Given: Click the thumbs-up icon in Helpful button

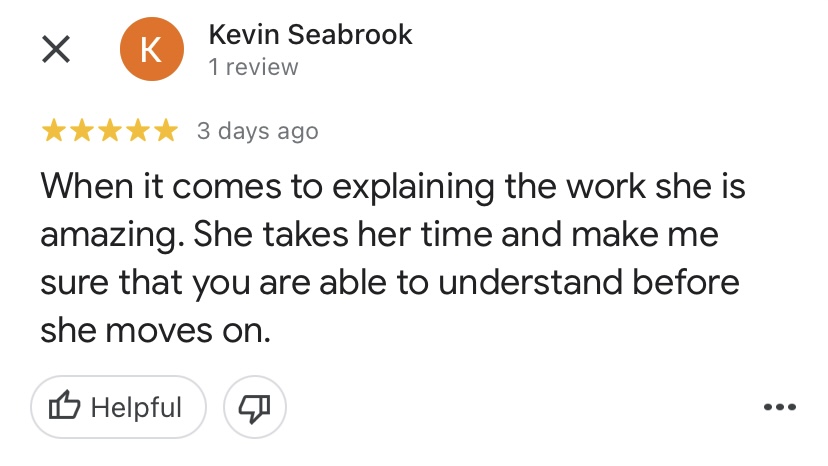Looking at the screenshot, I should click(65, 406).
